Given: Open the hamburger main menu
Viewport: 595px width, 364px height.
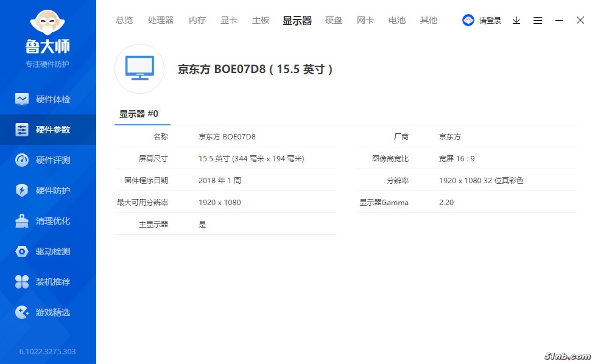Looking at the screenshot, I should click(x=538, y=20).
